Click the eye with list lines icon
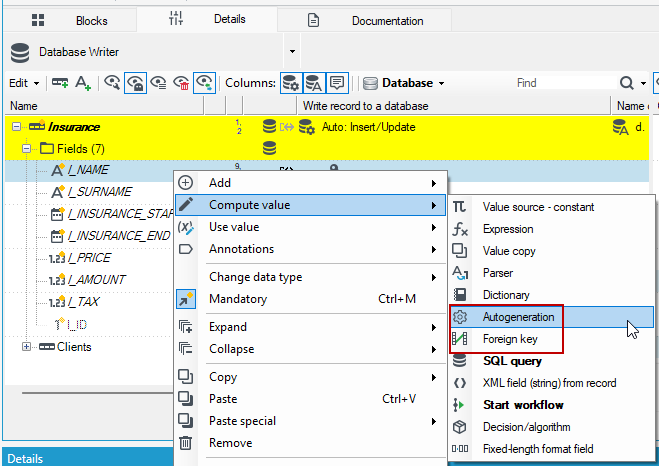Image resolution: width=659 pixels, height=466 pixels. coord(158,83)
